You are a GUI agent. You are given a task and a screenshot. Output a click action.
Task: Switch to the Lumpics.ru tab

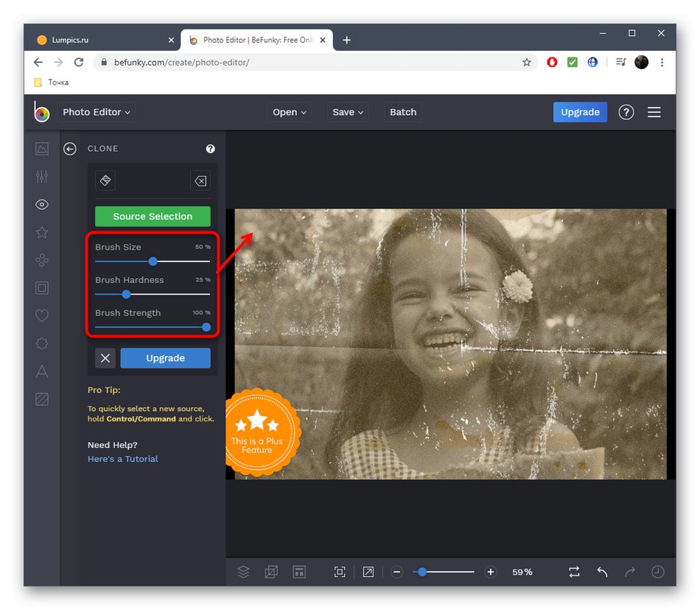coord(106,40)
